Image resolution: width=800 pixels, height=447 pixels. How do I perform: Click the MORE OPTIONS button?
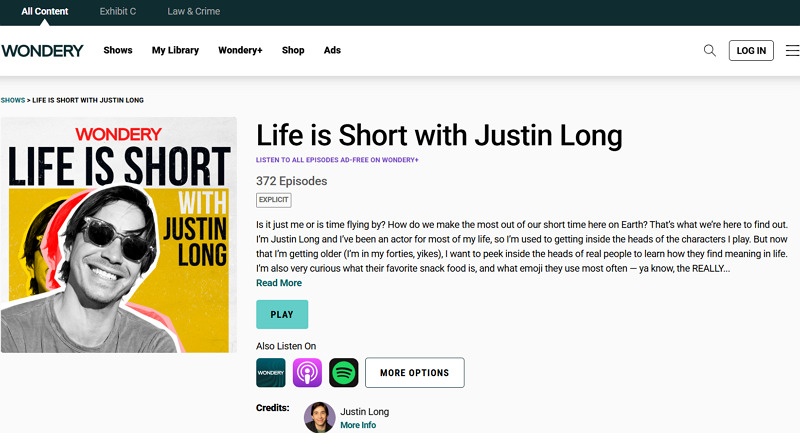[x=415, y=372]
